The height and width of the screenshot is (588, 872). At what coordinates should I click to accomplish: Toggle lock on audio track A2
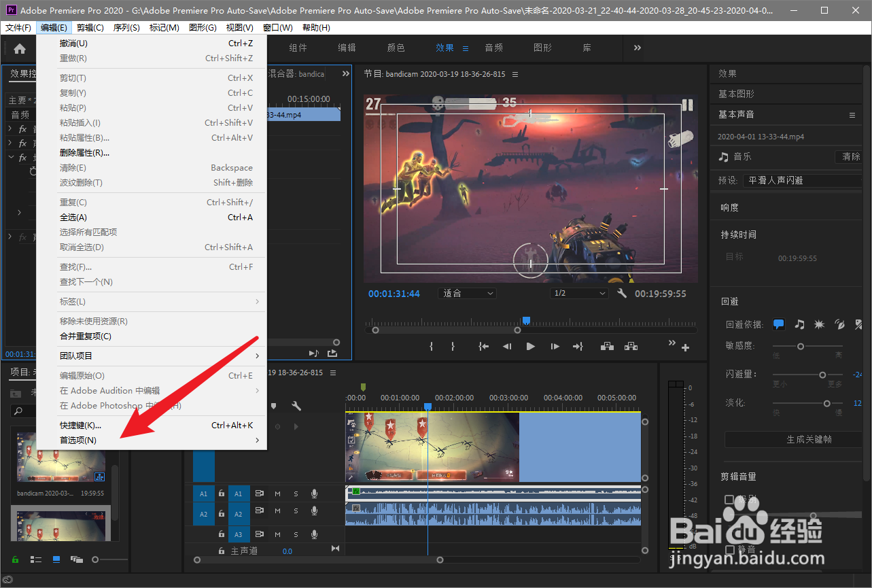point(222,514)
